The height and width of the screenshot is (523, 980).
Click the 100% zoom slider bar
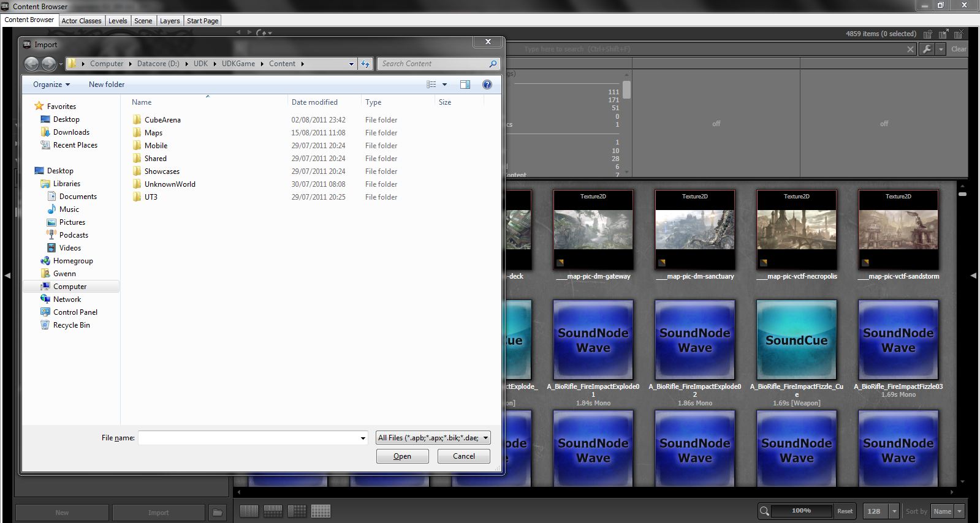click(x=801, y=511)
